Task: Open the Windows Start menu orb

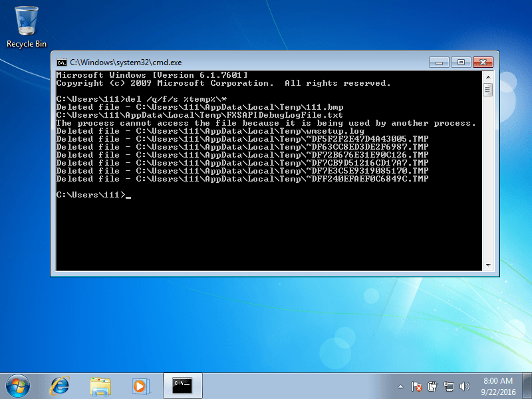Action: point(18,385)
